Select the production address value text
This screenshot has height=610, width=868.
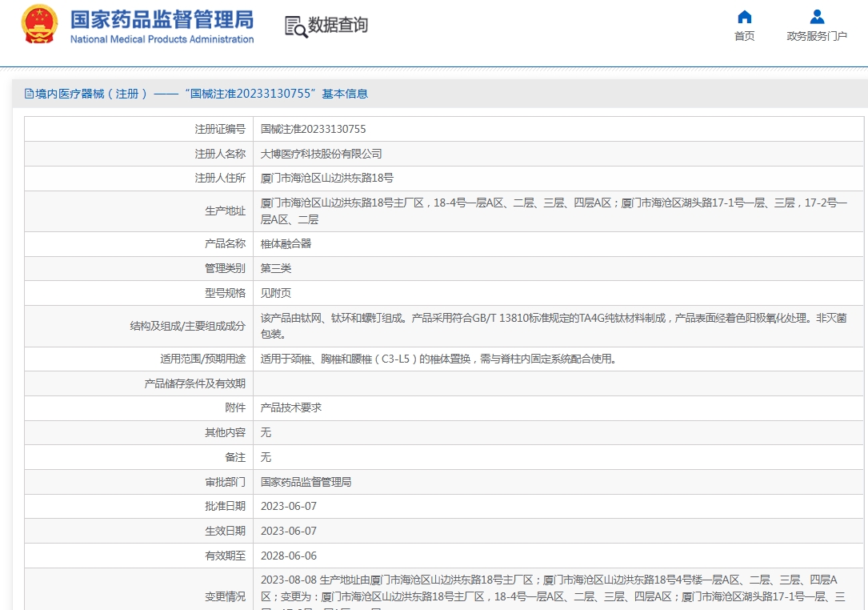554,211
